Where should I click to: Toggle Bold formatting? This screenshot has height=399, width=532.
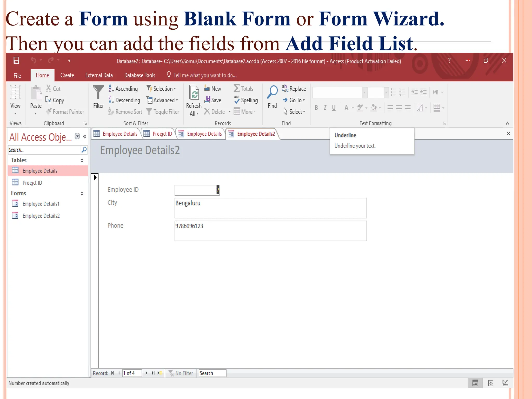pyautogui.click(x=316, y=108)
